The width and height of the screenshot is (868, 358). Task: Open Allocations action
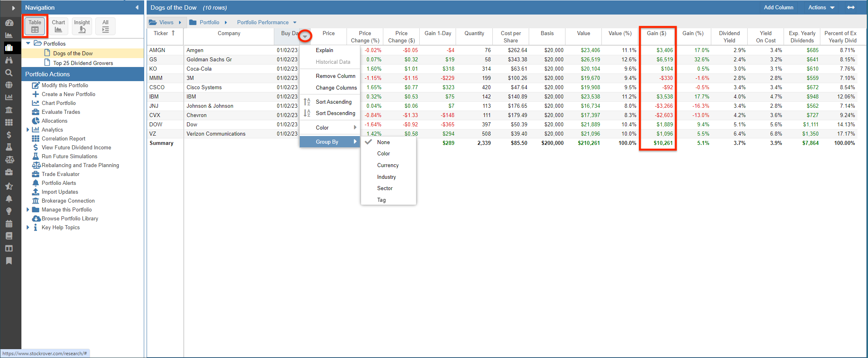tap(55, 121)
